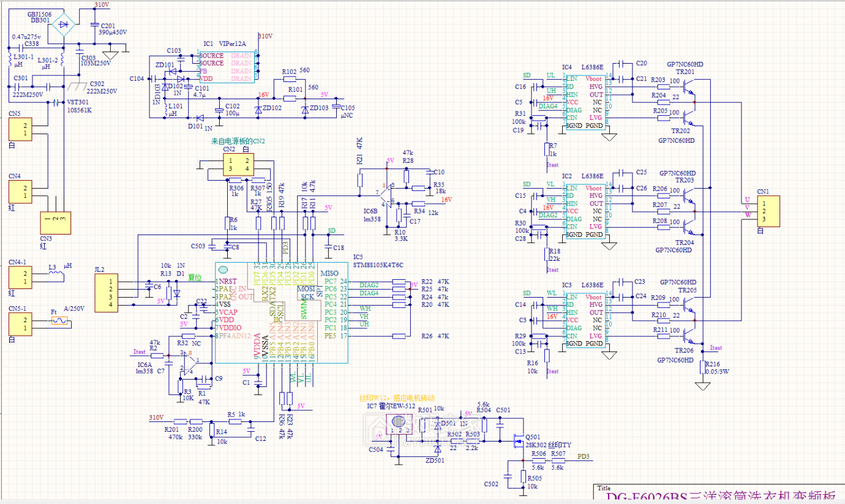Select the JL2 four-pin header symbol
Viewport: 845px width, 504px height.
107,293
